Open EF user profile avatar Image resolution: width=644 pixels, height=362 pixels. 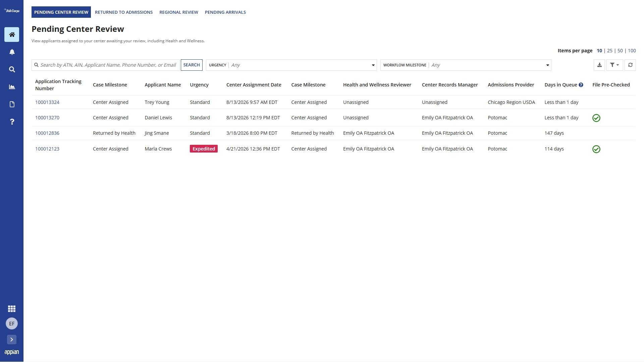pyautogui.click(x=12, y=323)
